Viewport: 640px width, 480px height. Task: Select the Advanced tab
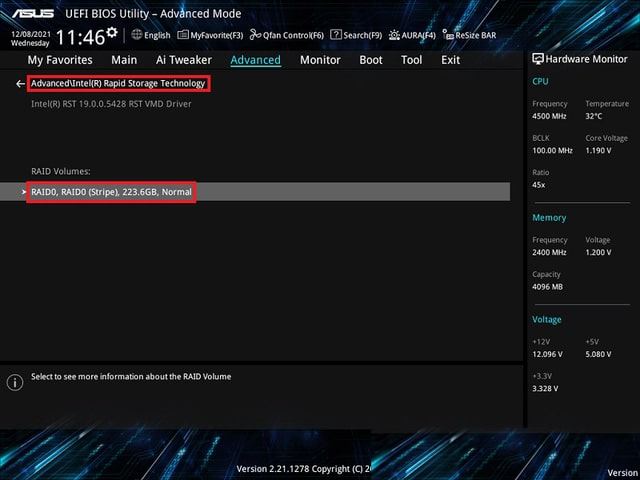click(x=256, y=60)
